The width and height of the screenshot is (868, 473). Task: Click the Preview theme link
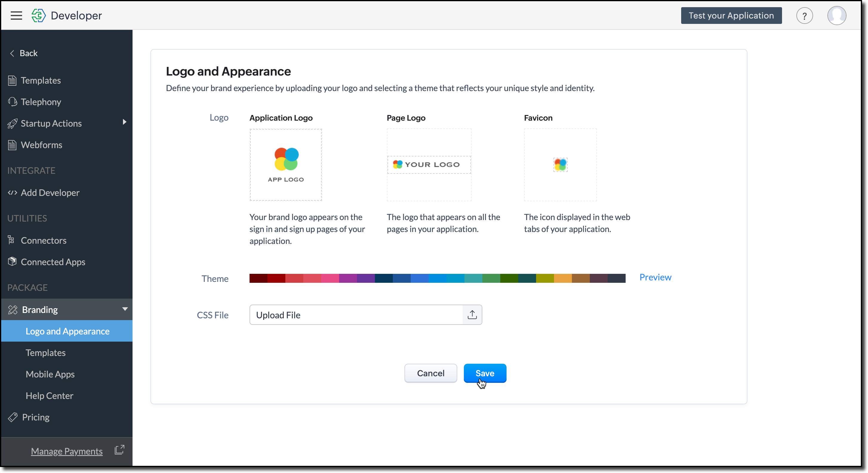pyautogui.click(x=655, y=277)
